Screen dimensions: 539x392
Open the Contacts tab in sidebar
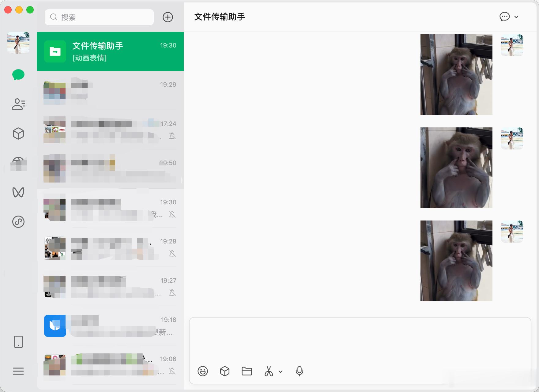click(x=18, y=104)
